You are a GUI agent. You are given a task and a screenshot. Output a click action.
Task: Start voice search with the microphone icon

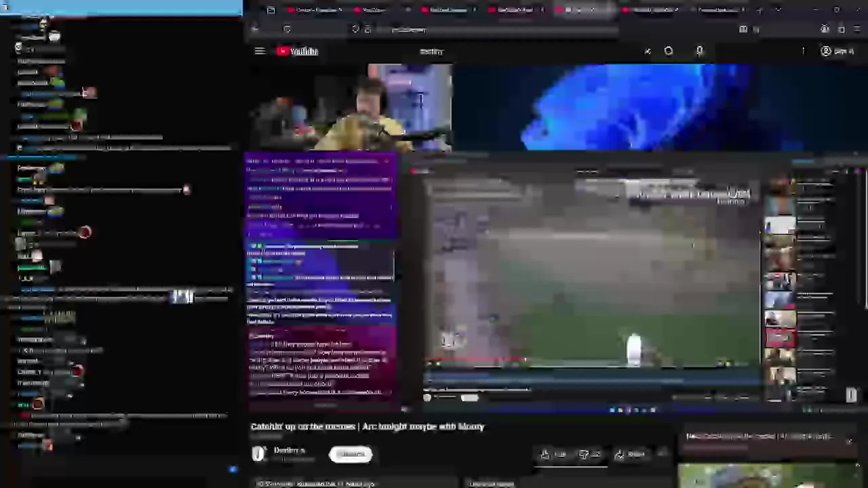[700, 51]
